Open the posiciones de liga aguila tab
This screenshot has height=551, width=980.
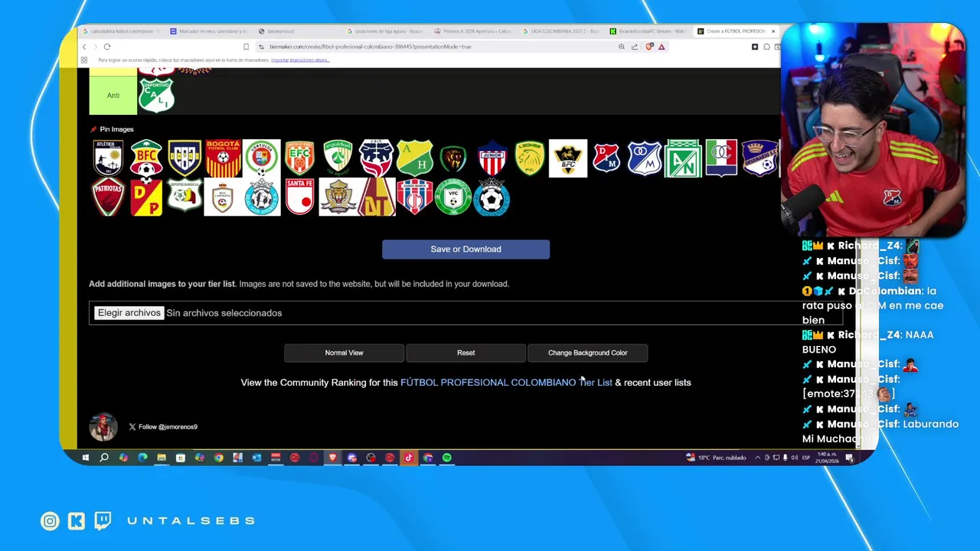[384, 31]
